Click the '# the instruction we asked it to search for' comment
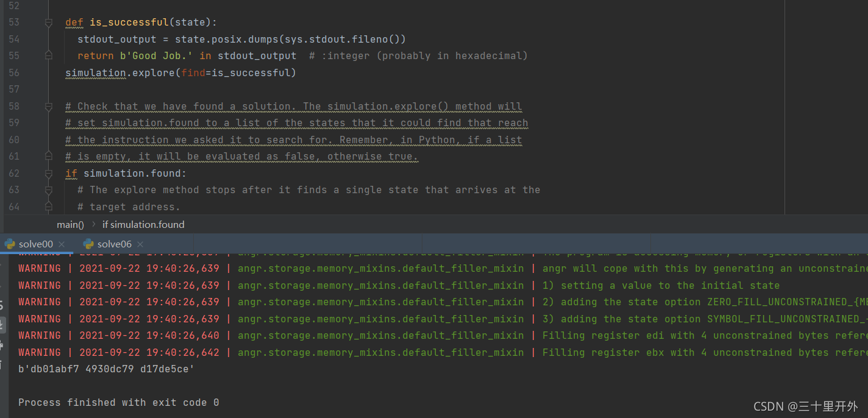This screenshot has height=418, width=868. [x=294, y=140]
